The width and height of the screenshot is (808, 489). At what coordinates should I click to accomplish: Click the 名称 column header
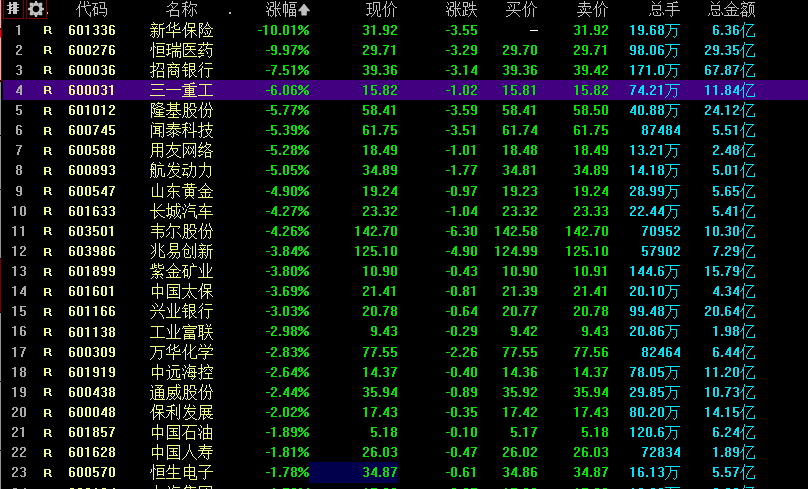[x=181, y=9]
